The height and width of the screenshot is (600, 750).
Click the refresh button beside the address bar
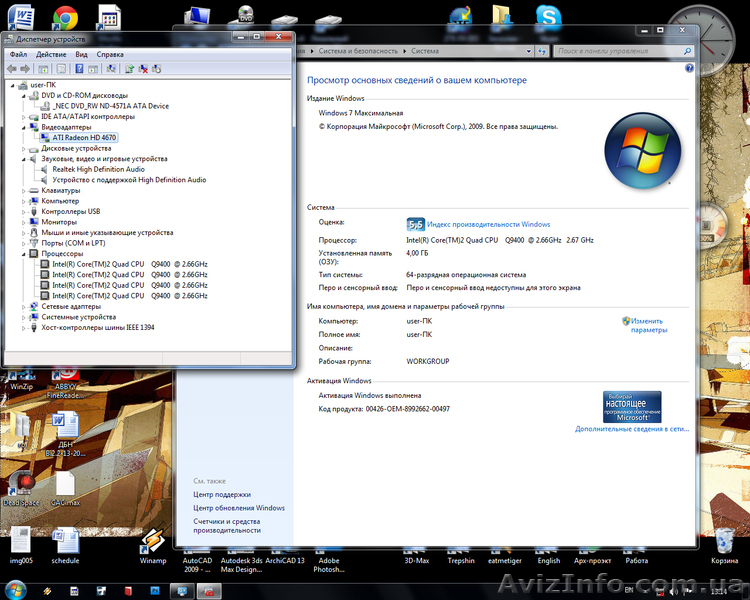(x=542, y=51)
